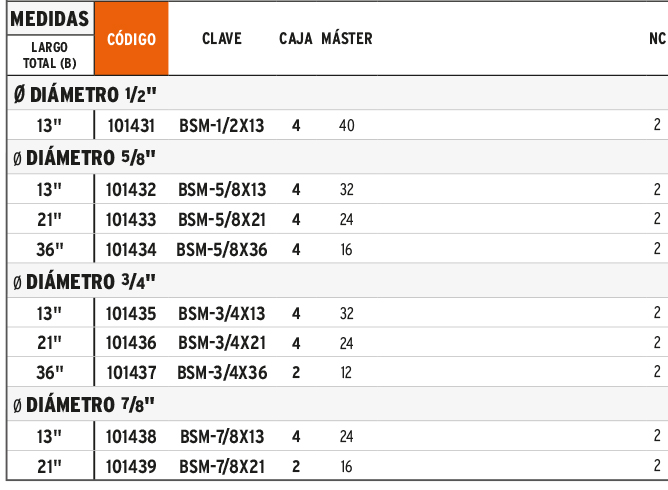The height and width of the screenshot is (490, 668).
Task: Click the key BSM-5/8X13
Action: pos(222,190)
